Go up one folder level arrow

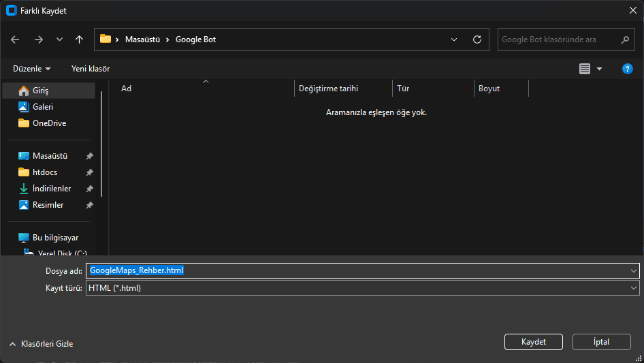point(80,40)
